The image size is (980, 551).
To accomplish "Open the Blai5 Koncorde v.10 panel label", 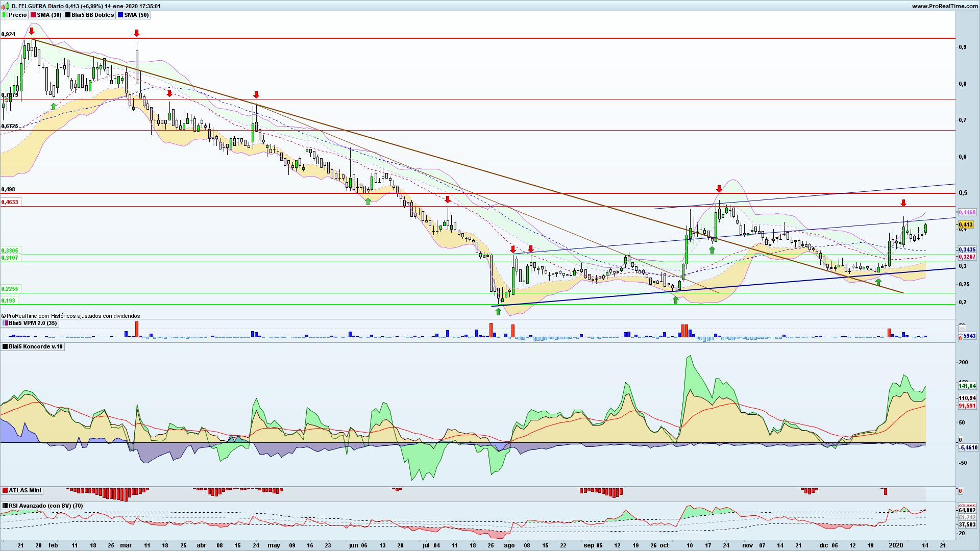I will [35, 346].
